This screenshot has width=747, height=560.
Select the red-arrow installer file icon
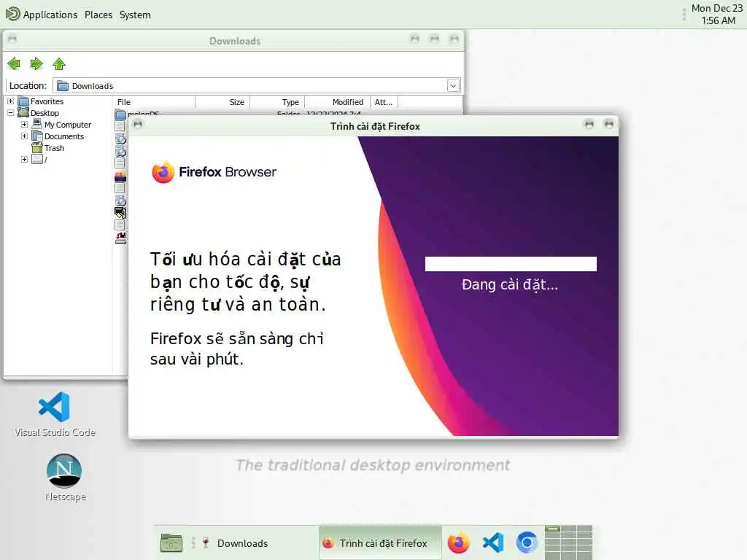[x=120, y=237]
